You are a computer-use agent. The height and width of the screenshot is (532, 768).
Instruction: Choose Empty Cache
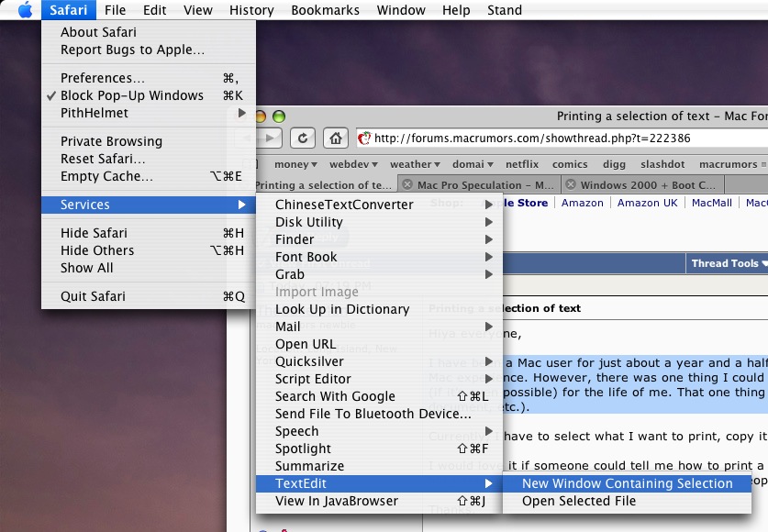pos(149,176)
